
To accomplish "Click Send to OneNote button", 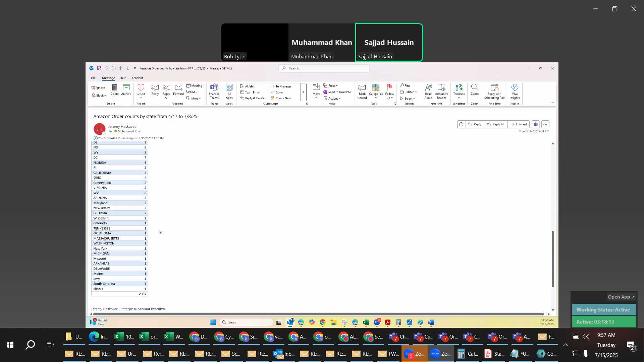I will coord(337,92).
